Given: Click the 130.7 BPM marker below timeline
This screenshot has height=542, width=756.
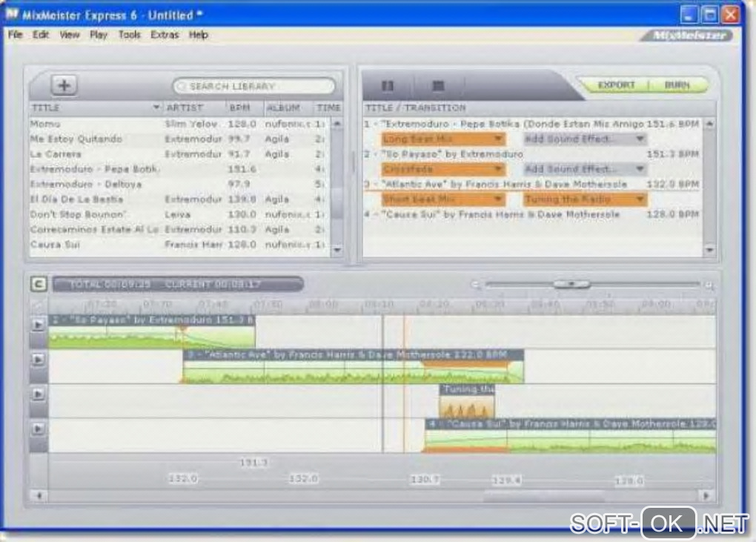Looking at the screenshot, I should click(x=425, y=480).
